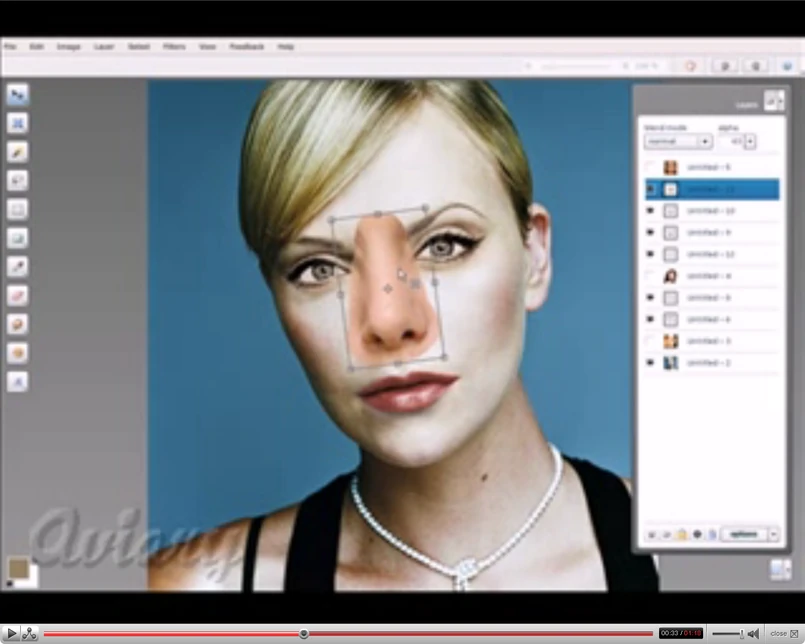Open the Filters menu
Viewport: 805px width, 644px height.
tap(173, 47)
